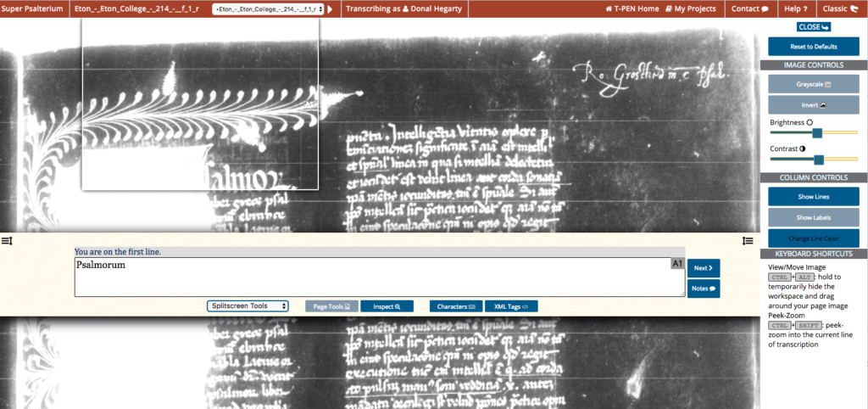Adjust the Brightness slider
868x409 pixels.
pyautogui.click(x=816, y=133)
